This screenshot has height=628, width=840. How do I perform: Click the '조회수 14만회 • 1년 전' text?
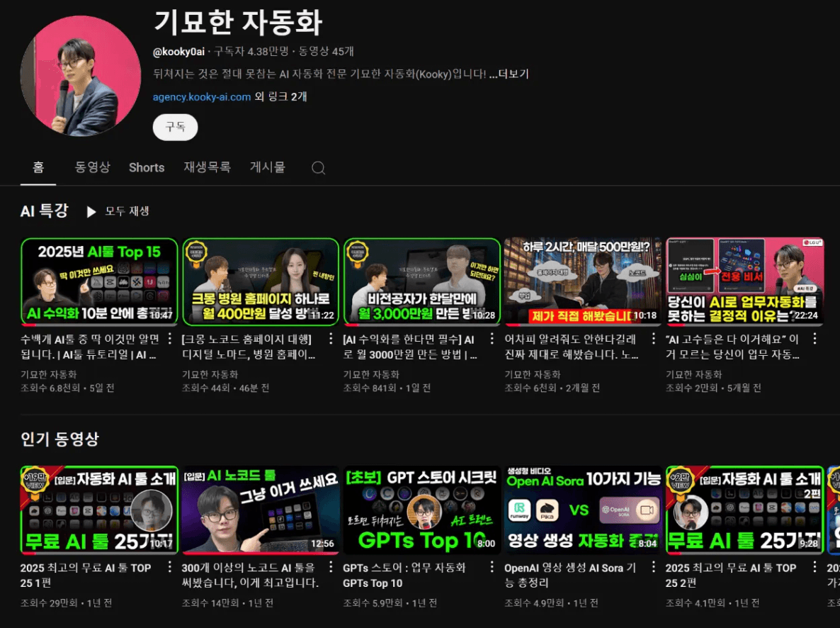[227, 602]
